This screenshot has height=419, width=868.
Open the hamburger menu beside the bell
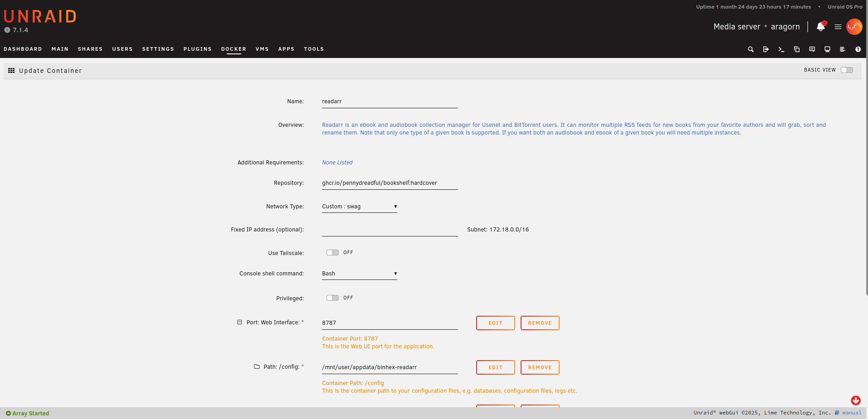pyautogui.click(x=838, y=27)
